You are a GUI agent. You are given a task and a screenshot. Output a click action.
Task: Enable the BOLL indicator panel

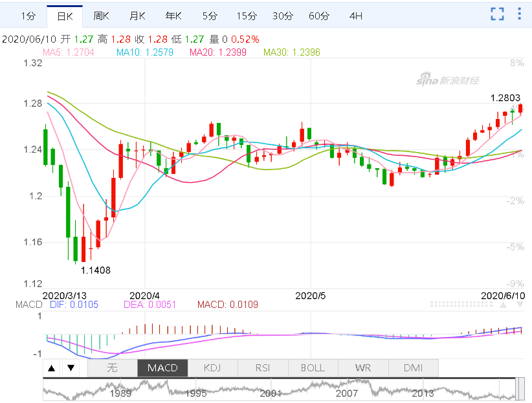(x=313, y=368)
